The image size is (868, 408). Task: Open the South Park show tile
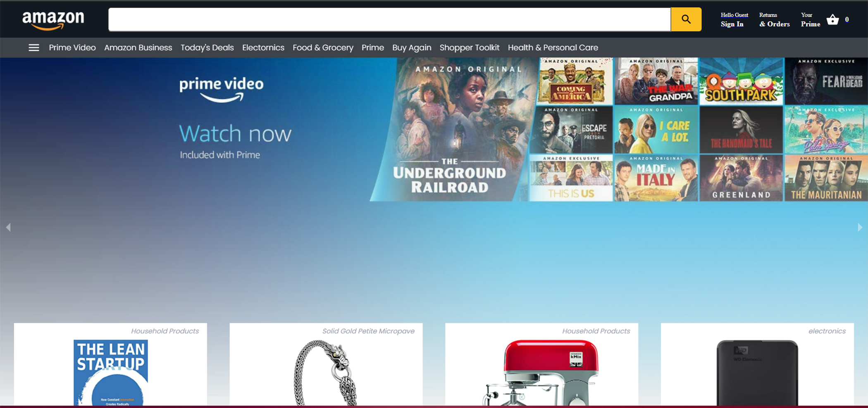pyautogui.click(x=741, y=81)
